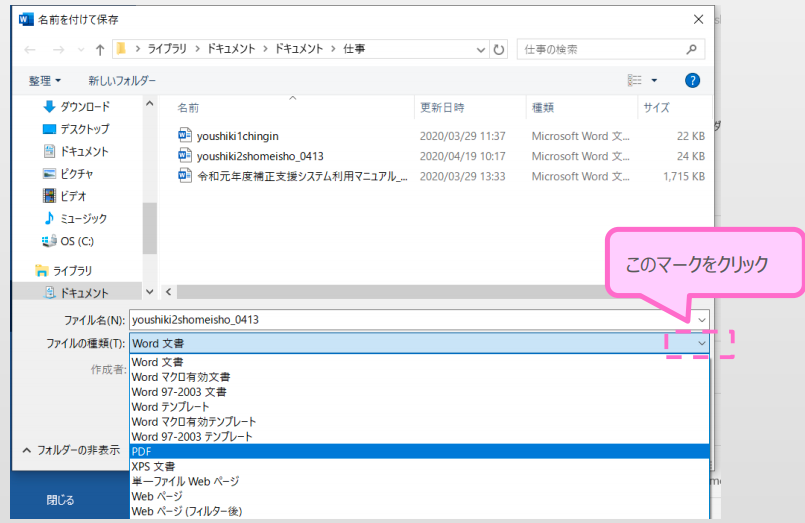Open OS (C:) drive in sidebar
805x523 pixels.
tap(68, 241)
